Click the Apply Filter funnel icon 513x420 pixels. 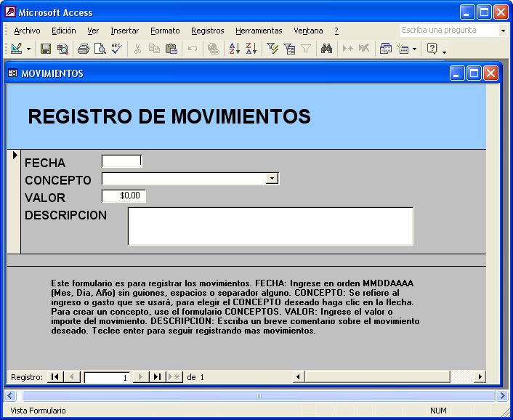coord(306,49)
